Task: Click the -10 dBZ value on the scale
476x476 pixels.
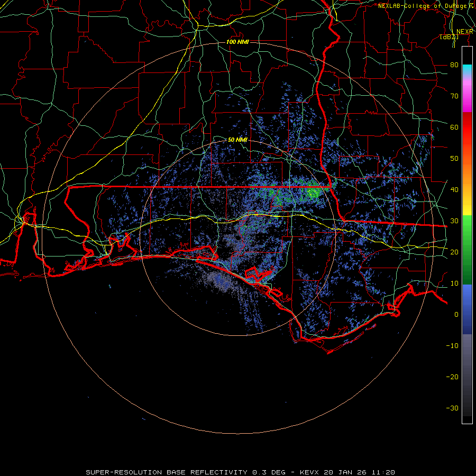Action: pos(452,346)
